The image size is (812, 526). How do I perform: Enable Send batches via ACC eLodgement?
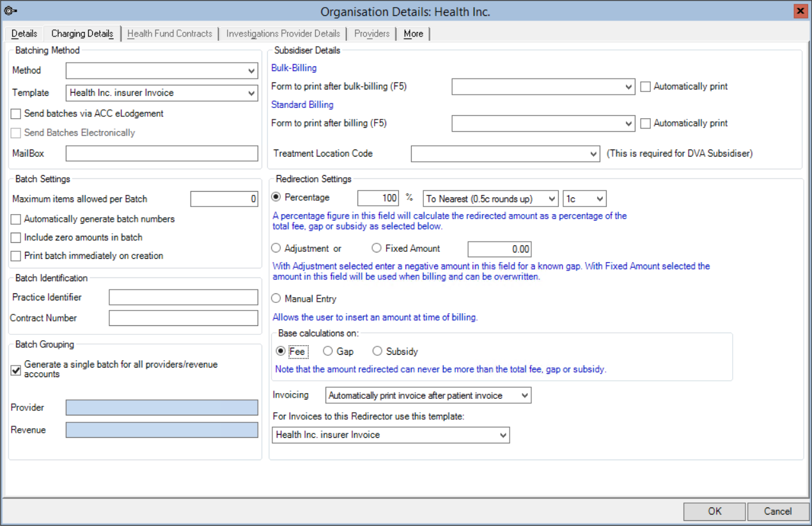[16, 114]
